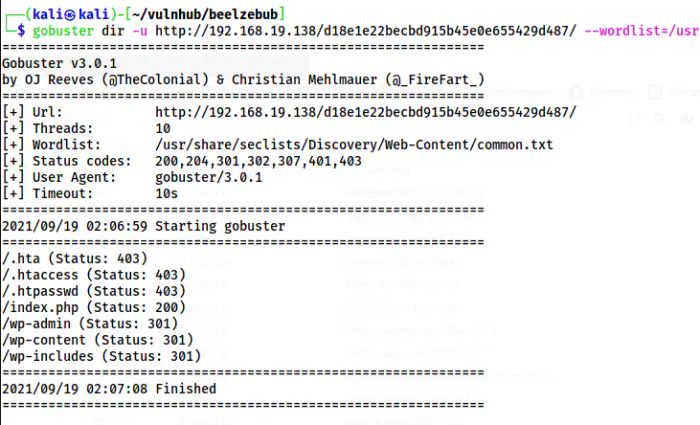Click the gobuster/3.0.1 user agent value

[x=207, y=177]
